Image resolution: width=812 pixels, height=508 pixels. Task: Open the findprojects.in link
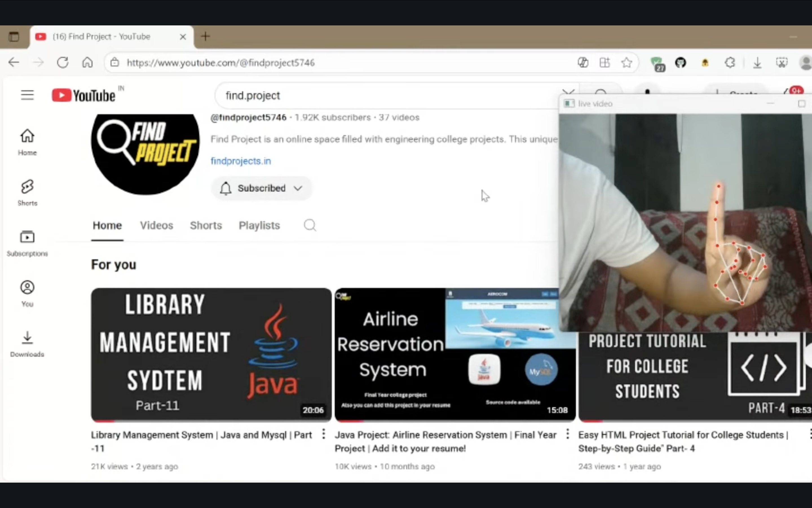pos(241,161)
